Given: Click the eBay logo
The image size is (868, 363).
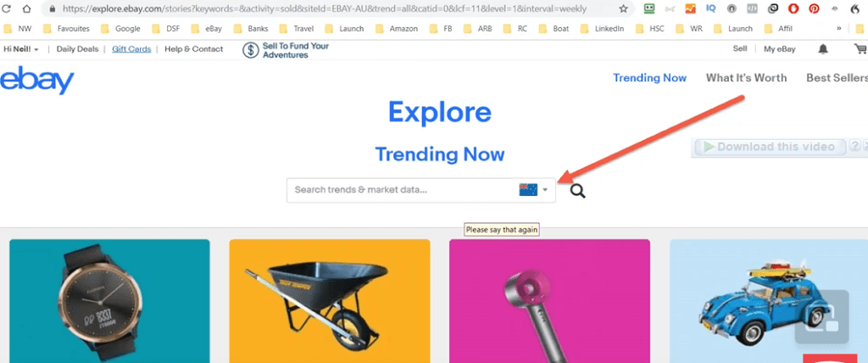Looking at the screenshot, I should pyautogui.click(x=37, y=80).
